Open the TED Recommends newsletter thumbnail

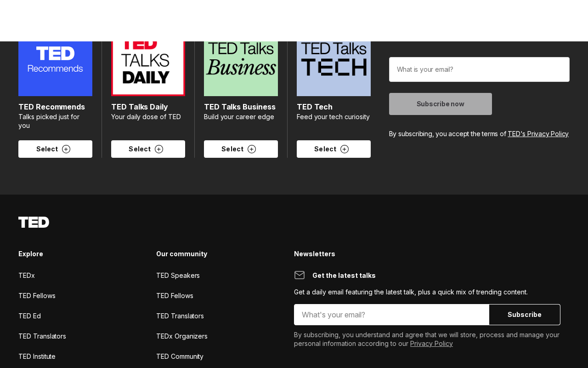click(x=55, y=69)
